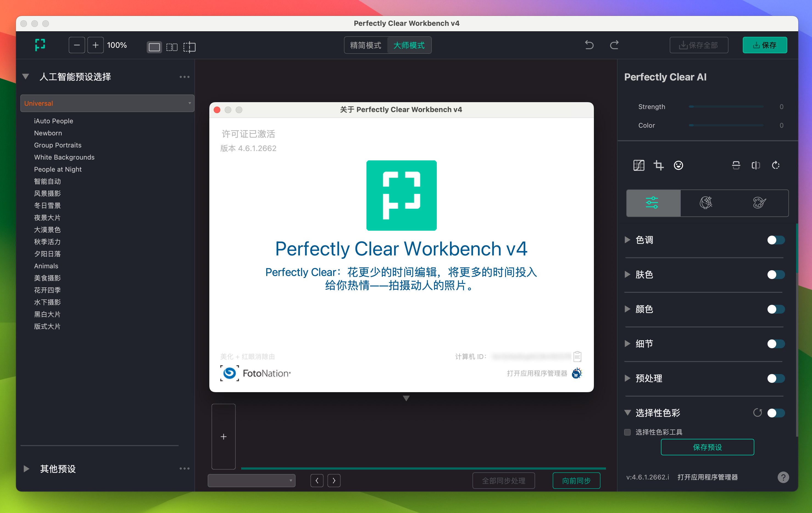The height and width of the screenshot is (513, 812).
Task: Open the curves/histogram tool icon
Action: 639,165
